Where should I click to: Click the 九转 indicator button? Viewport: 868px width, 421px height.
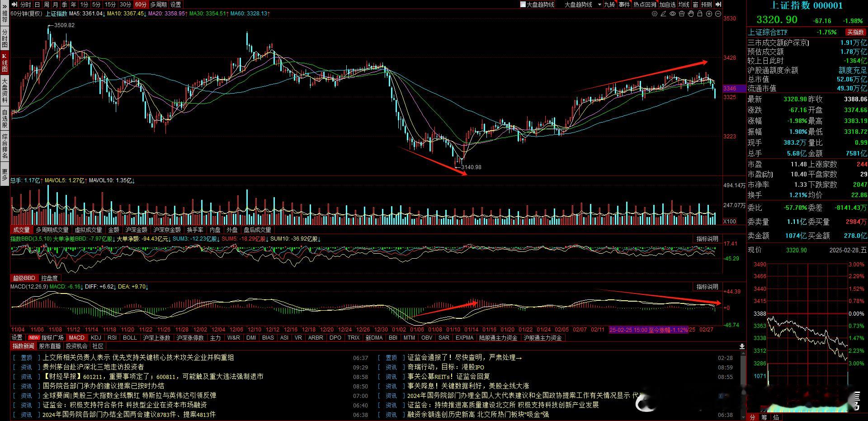(x=609, y=5)
